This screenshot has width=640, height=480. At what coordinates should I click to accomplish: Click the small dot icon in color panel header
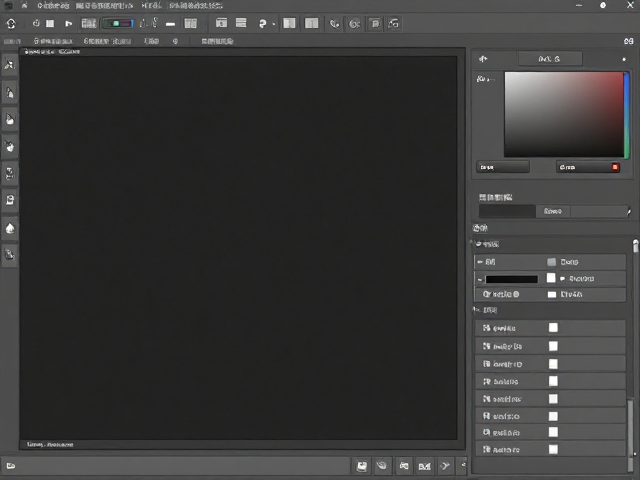coord(624,59)
